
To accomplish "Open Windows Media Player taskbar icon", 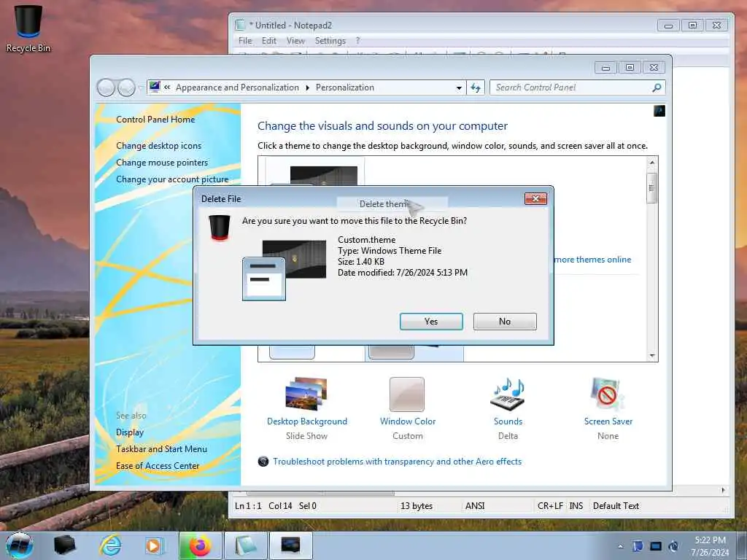I will [153, 545].
